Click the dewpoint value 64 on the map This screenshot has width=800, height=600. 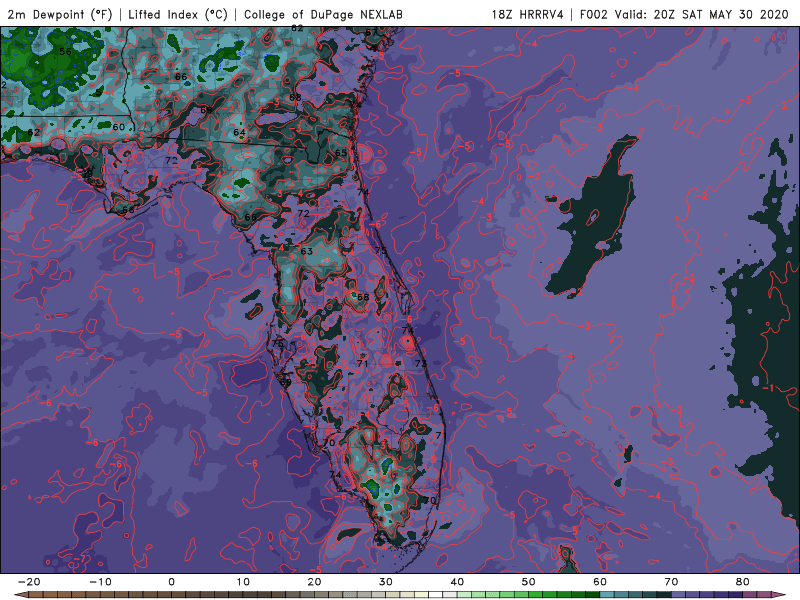(239, 132)
